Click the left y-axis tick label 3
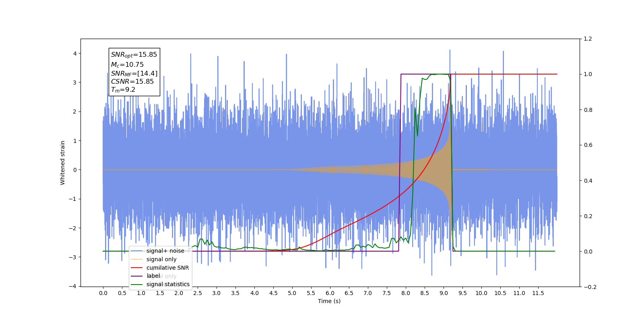The image size is (644, 322). click(x=75, y=83)
